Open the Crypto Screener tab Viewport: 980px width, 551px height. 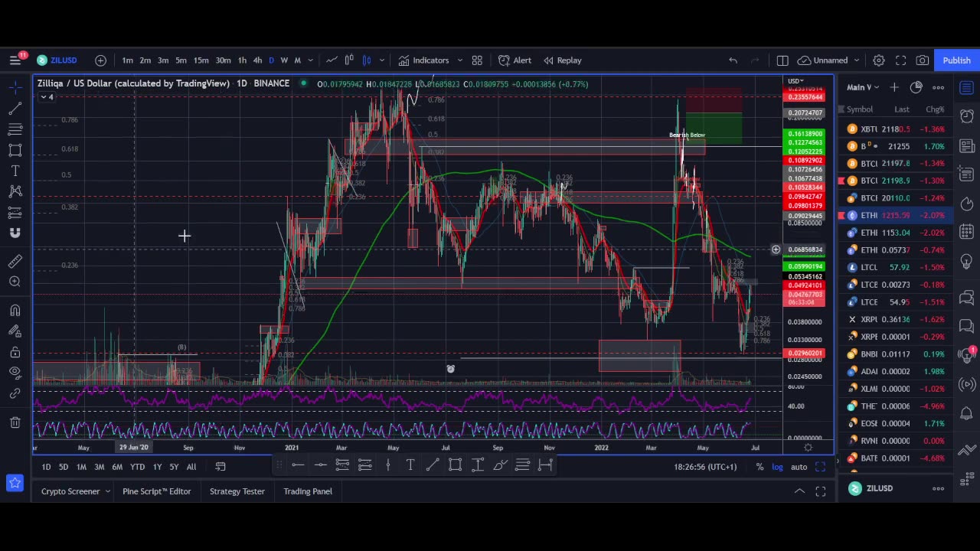(x=70, y=491)
